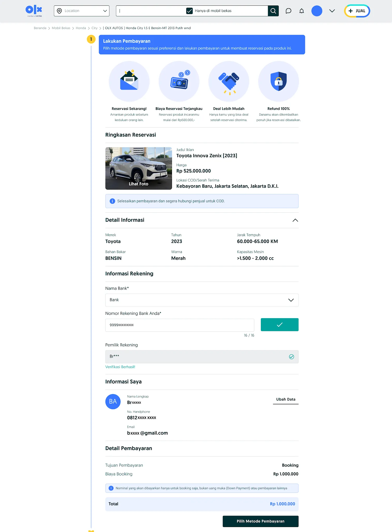Open the Location dropdown
392x532 pixels.
coord(82,11)
